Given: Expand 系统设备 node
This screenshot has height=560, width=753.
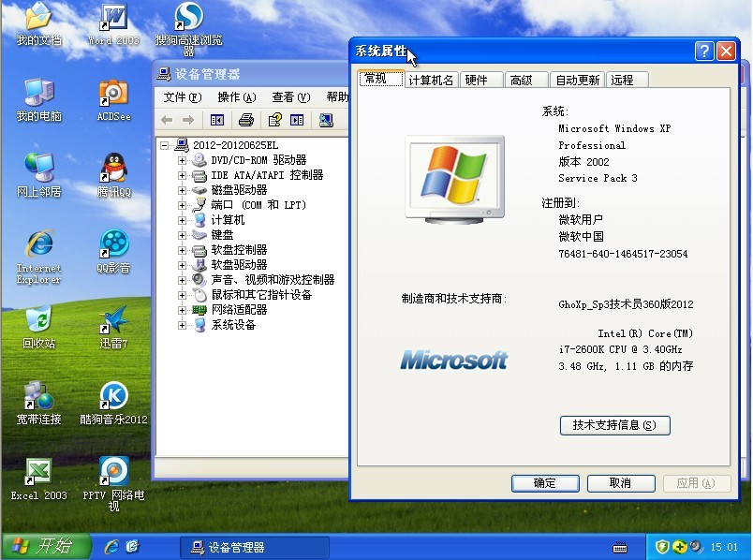Looking at the screenshot, I should click(182, 325).
